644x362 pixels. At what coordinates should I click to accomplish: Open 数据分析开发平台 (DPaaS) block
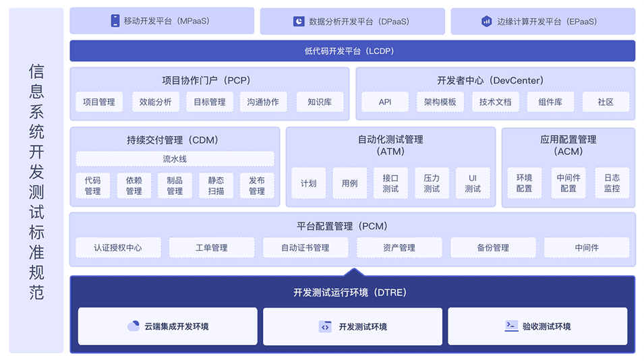[x=353, y=22]
